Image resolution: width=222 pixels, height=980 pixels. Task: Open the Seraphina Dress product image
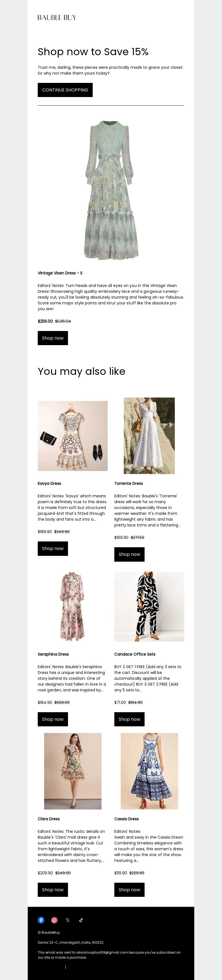[x=73, y=606]
